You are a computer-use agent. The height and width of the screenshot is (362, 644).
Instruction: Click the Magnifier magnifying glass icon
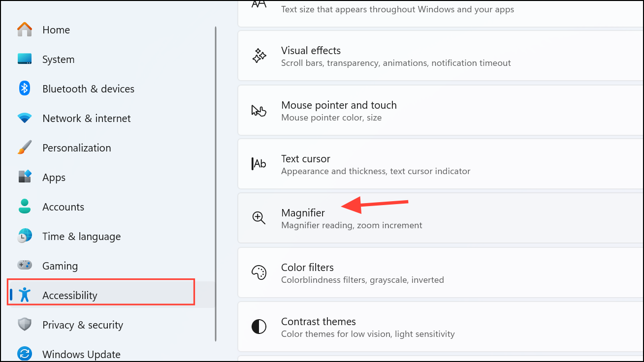[x=258, y=218]
